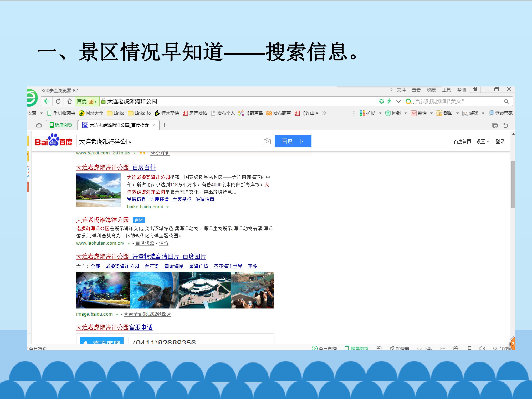Open 登录管家 login manager

pos(500,113)
